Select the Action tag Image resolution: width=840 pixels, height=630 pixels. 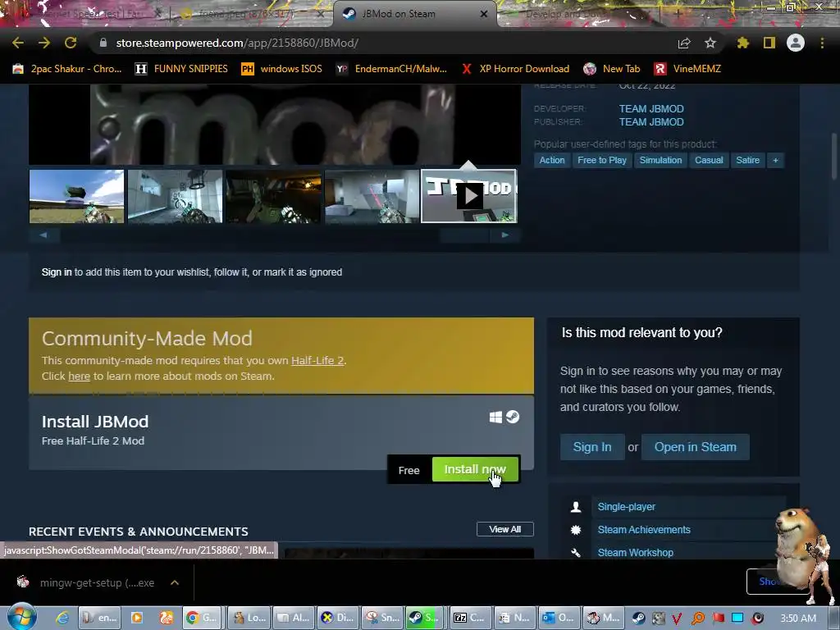552,160
